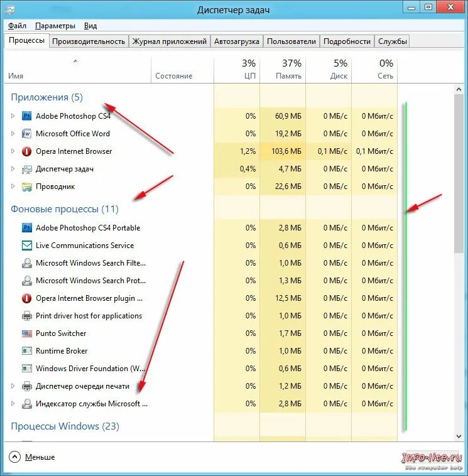Viewport: 468px width, 476px height.
Task: Click the Live Communications Service envelope icon
Action: pos(27,246)
